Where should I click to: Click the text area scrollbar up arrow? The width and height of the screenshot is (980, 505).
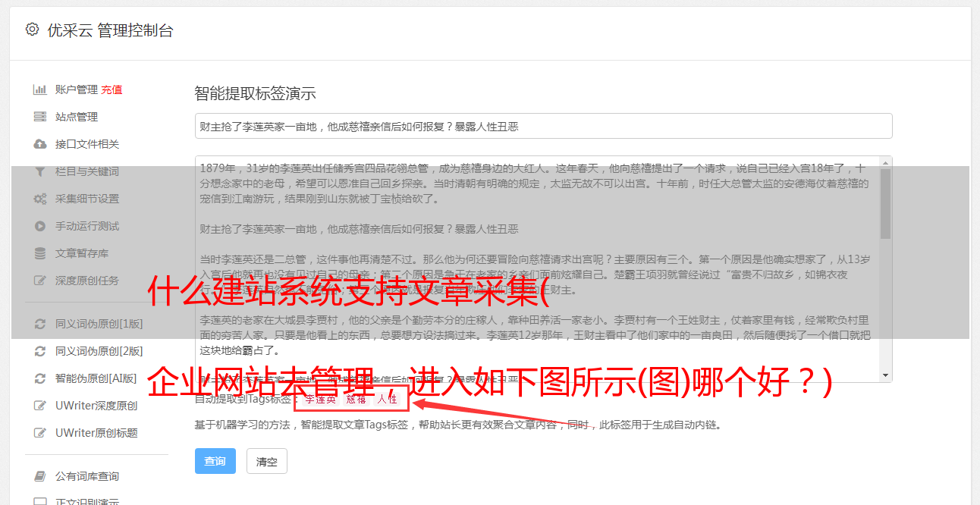pyautogui.click(x=886, y=162)
